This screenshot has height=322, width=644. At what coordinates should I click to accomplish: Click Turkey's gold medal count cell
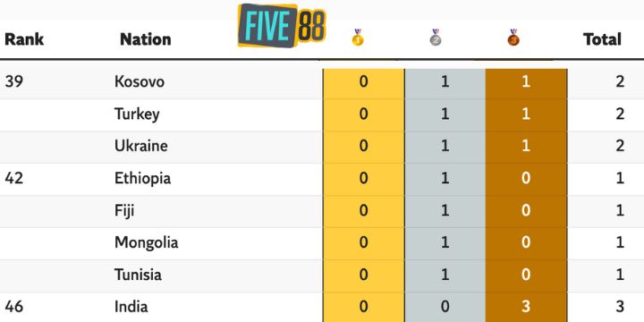click(x=363, y=114)
